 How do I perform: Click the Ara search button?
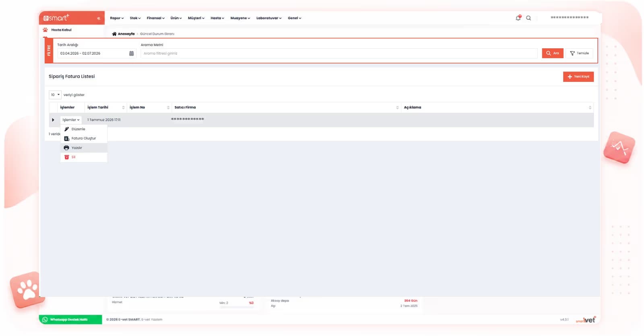point(552,53)
